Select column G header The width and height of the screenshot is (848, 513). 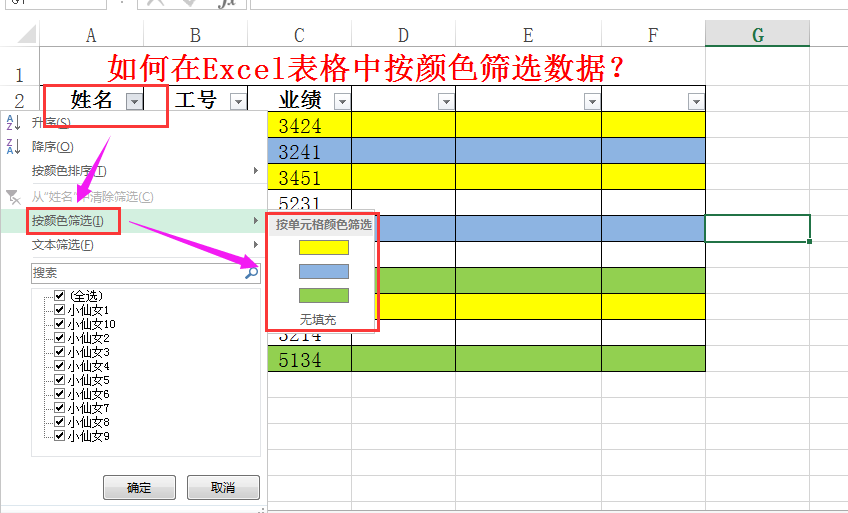point(758,35)
